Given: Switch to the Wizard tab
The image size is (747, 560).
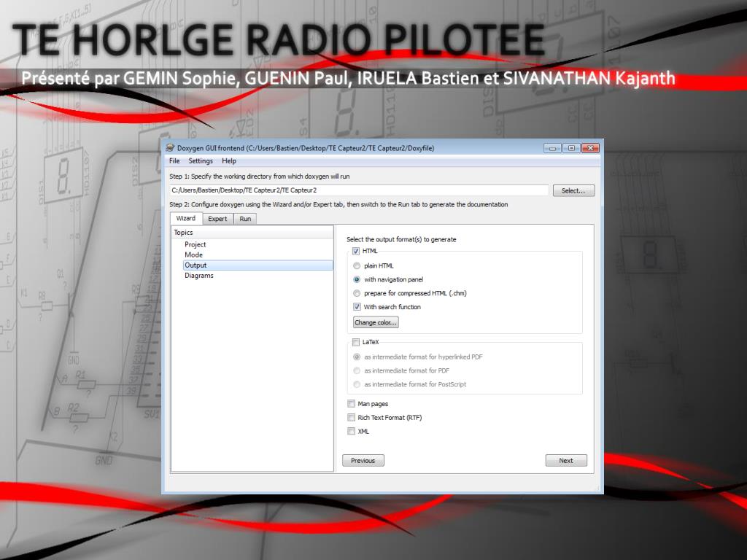Looking at the screenshot, I should coord(186,218).
